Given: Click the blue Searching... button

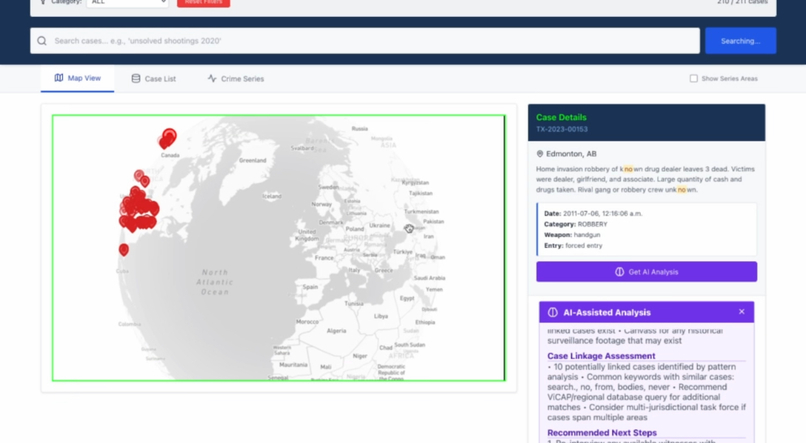Looking at the screenshot, I should tap(740, 41).
